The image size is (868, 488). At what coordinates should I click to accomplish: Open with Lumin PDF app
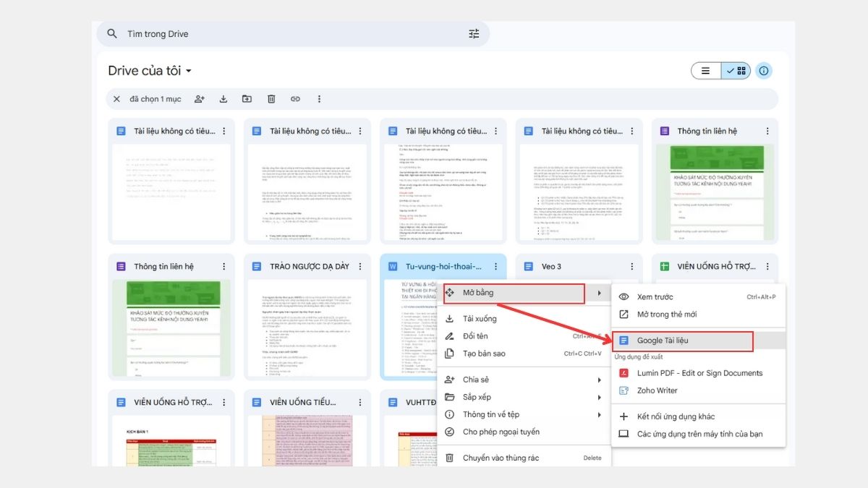(698, 373)
